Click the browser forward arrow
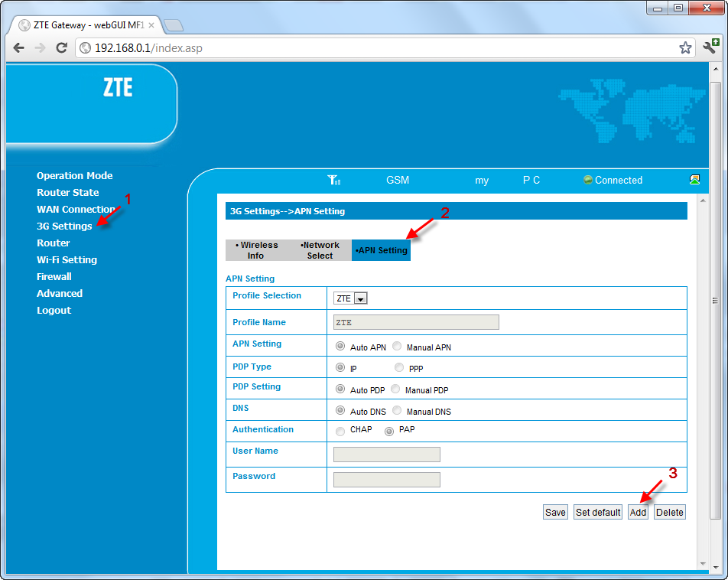728x580 pixels. 41,48
